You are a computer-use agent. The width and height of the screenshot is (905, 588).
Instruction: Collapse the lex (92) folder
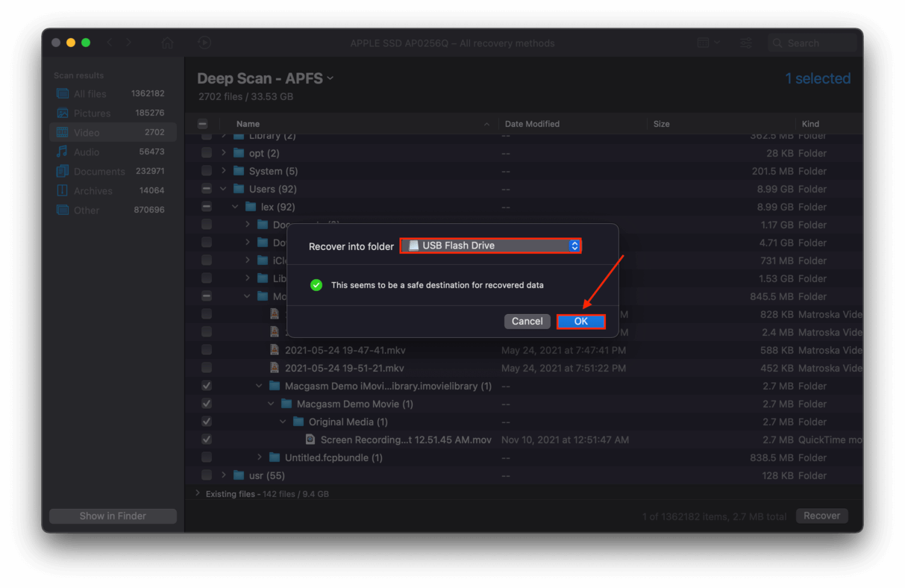click(235, 207)
